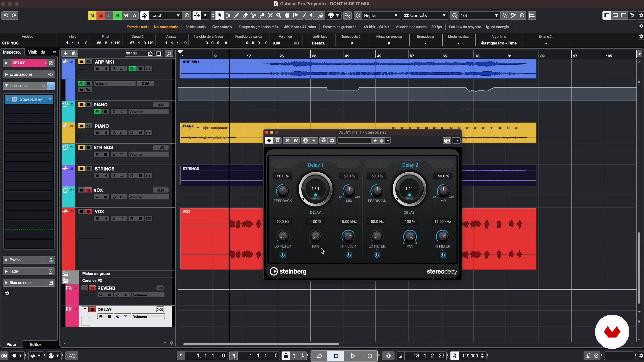Image resolution: width=644 pixels, height=362 pixels.
Task: Select the Erase tool
Action: 245,15
